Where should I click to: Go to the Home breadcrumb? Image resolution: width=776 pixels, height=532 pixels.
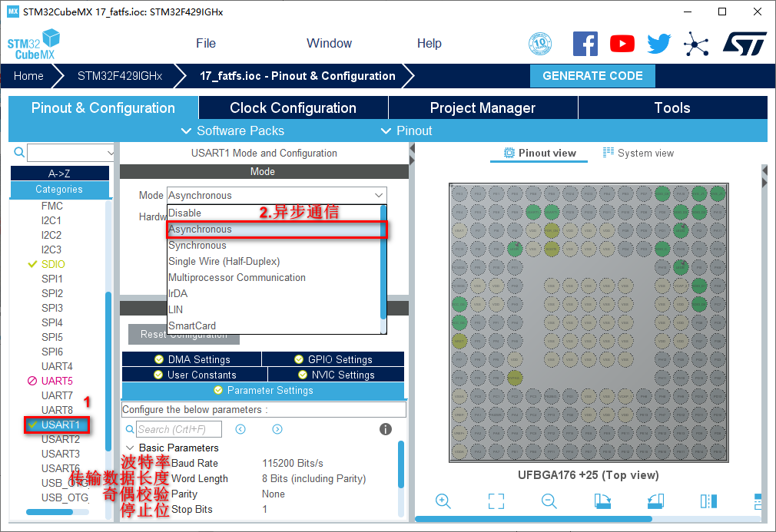click(x=28, y=76)
